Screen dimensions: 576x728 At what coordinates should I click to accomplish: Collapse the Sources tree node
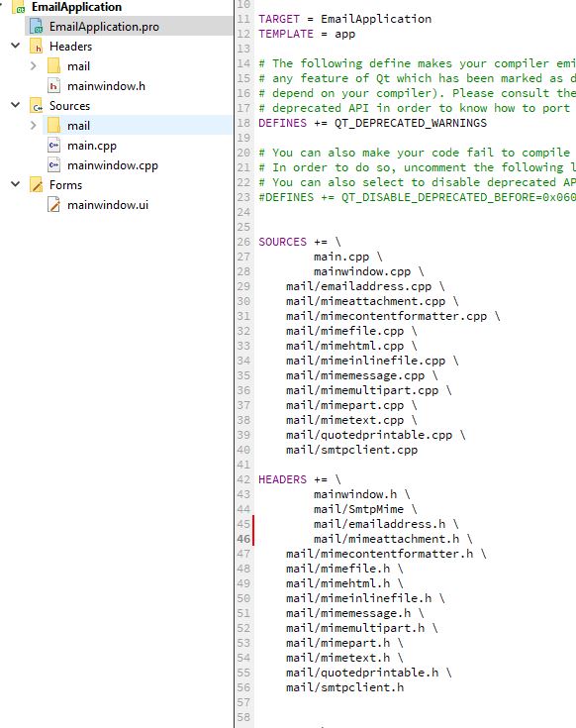point(15,105)
